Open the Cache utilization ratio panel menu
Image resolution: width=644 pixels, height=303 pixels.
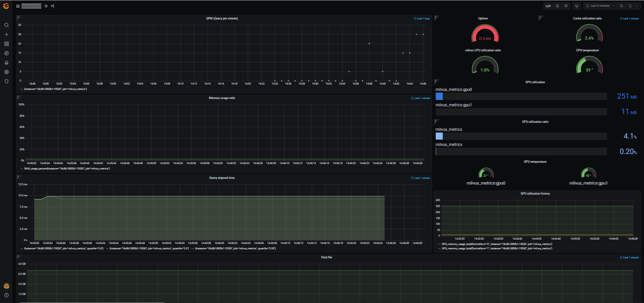[587, 18]
